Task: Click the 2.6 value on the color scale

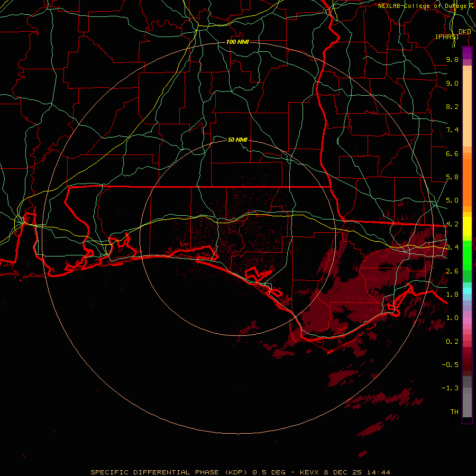Action: click(x=452, y=271)
